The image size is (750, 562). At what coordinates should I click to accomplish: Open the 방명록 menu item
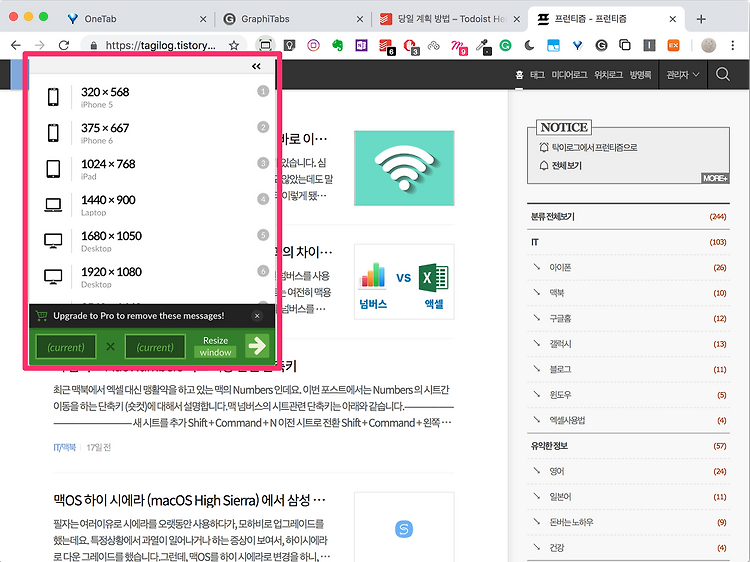[x=640, y=75]
